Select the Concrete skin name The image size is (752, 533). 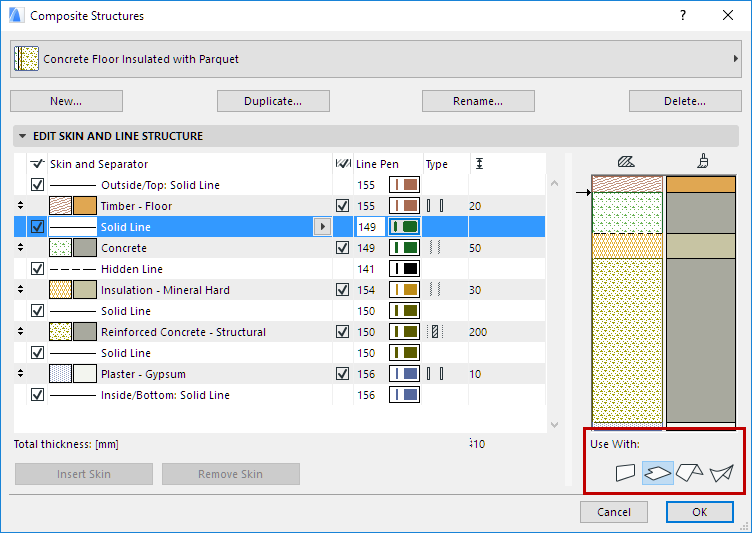tap(124, 248)
